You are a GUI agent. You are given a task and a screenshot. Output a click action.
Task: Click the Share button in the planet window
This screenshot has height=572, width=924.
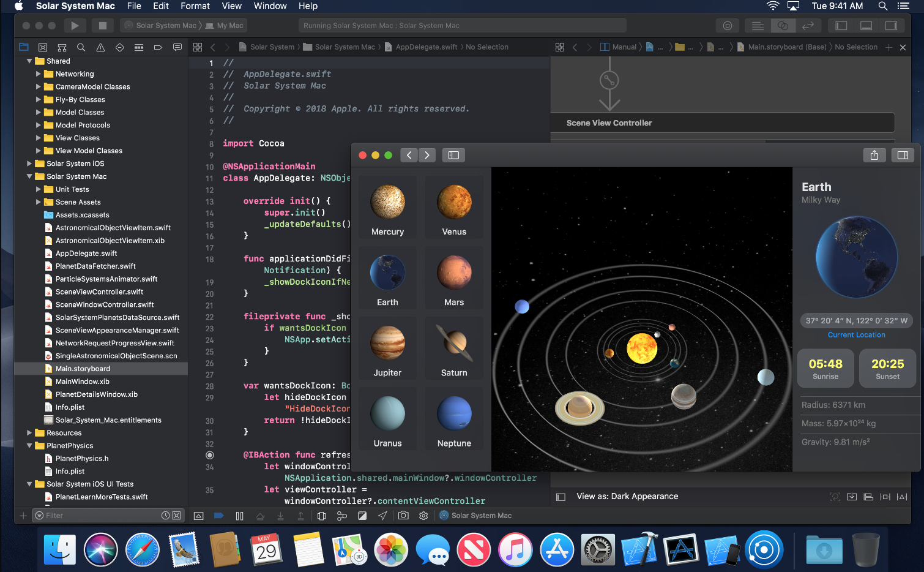coord(874,155)
